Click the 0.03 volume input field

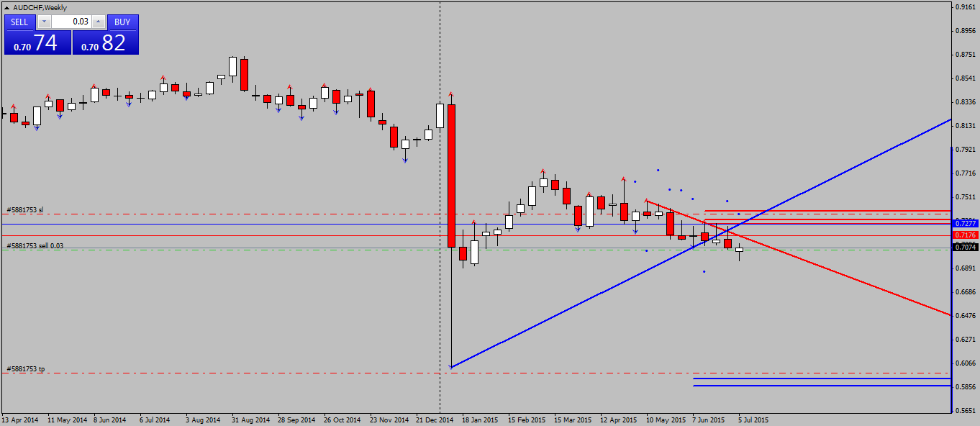pos(71,22)
